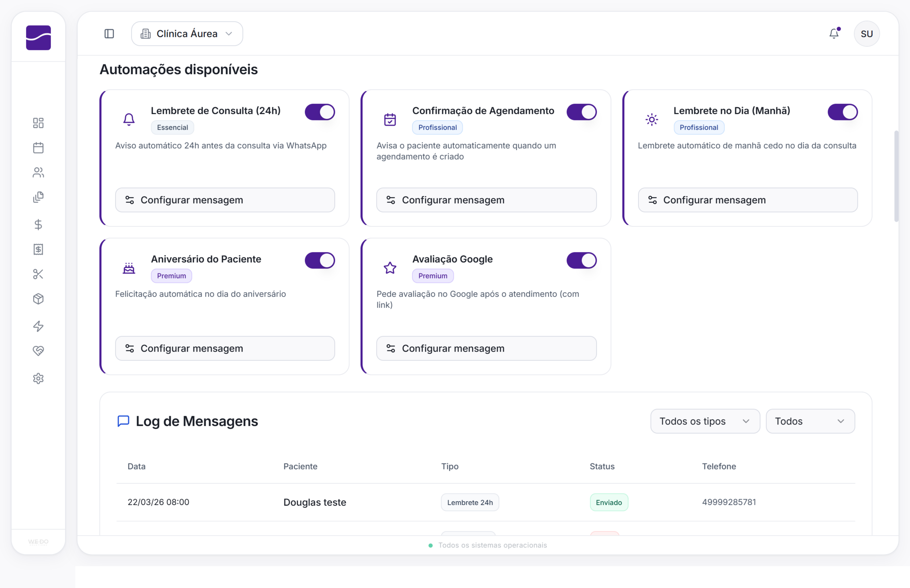Viewport: 910px width, 588px height.
Task: Open the notifications bell in header
Action: point(834,34)
